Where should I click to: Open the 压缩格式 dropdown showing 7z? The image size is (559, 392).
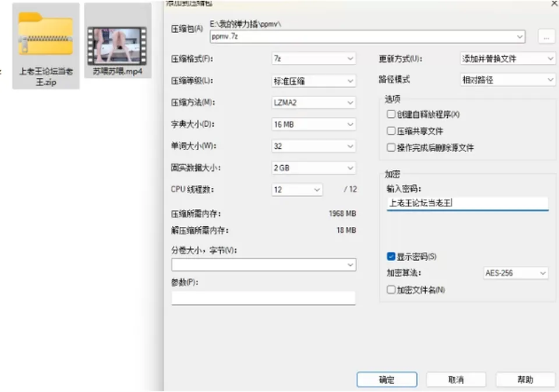[x=314, y=59]
